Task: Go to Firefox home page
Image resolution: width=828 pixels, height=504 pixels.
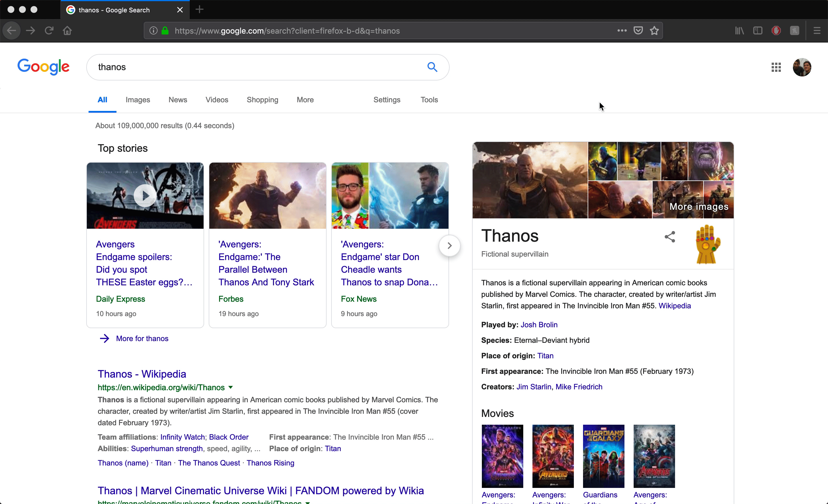Action: pos(67,31)
